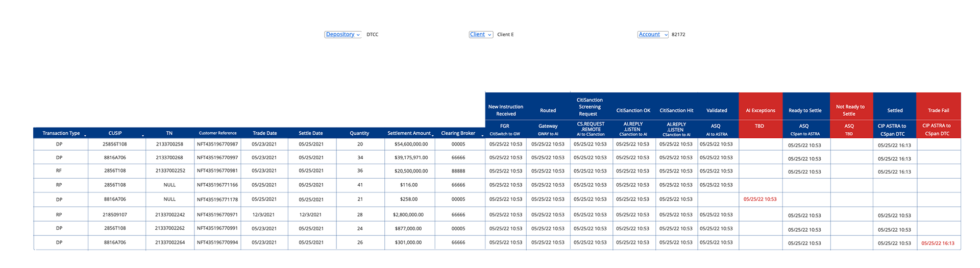Screen dimensions: 980x268
Task: Select the Customer Reference column header
Action: (217, 133)
